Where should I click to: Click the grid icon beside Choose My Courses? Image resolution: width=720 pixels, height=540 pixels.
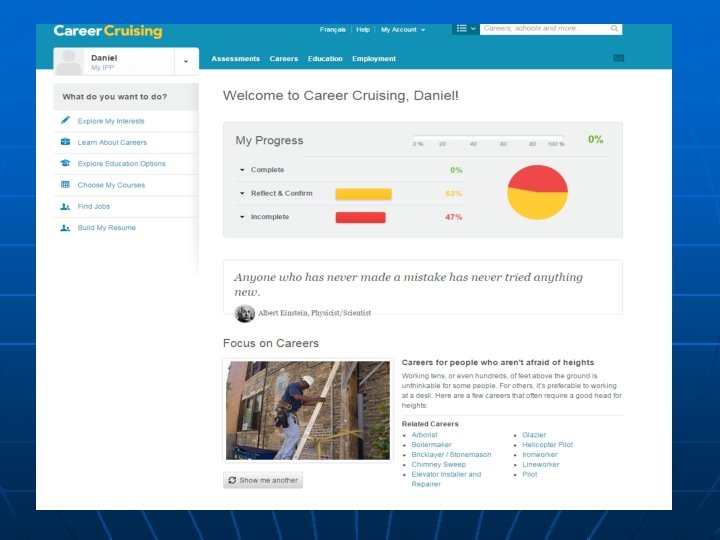click(65, 185)
